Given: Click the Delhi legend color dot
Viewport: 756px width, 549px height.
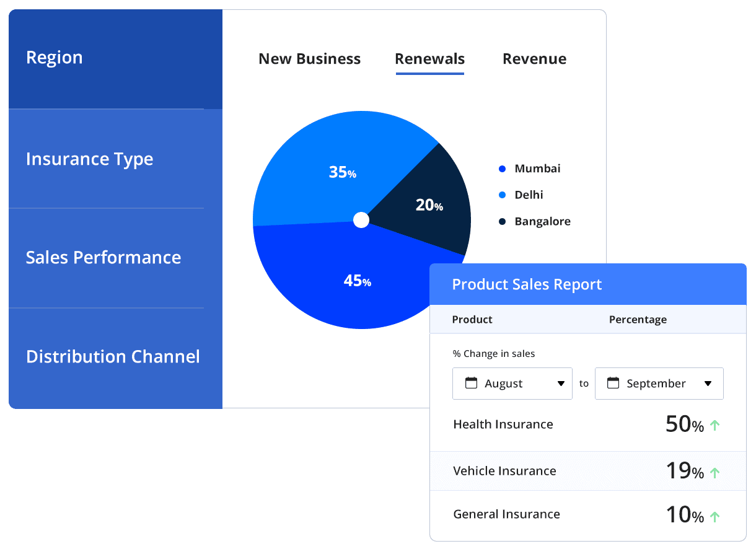Looking at the screenshot, I should 502,195.
